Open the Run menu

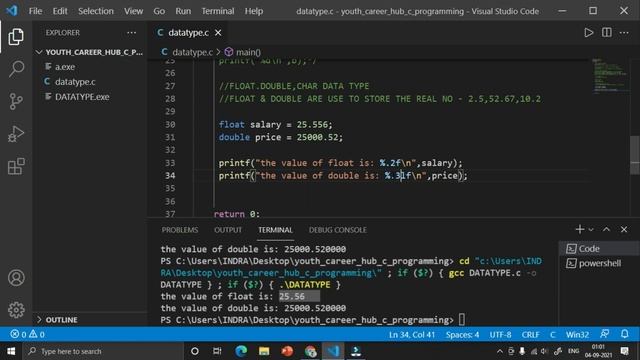click(183, 11)
